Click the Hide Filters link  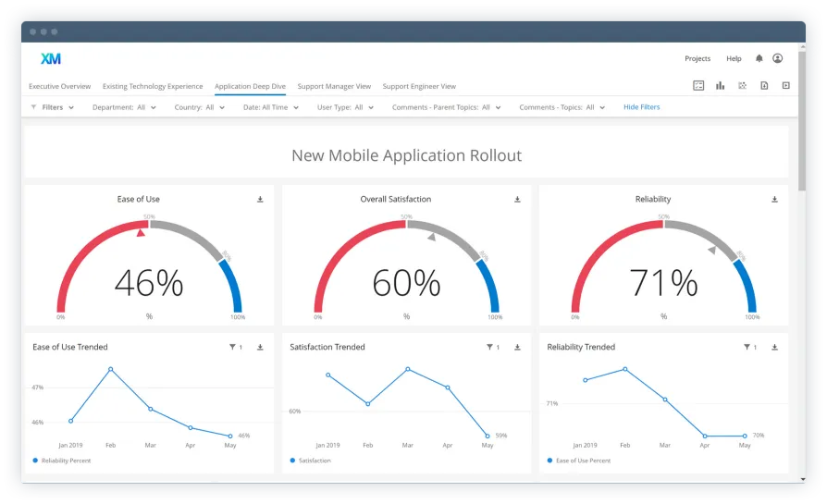pyautogui.click(x=641, y=107)
